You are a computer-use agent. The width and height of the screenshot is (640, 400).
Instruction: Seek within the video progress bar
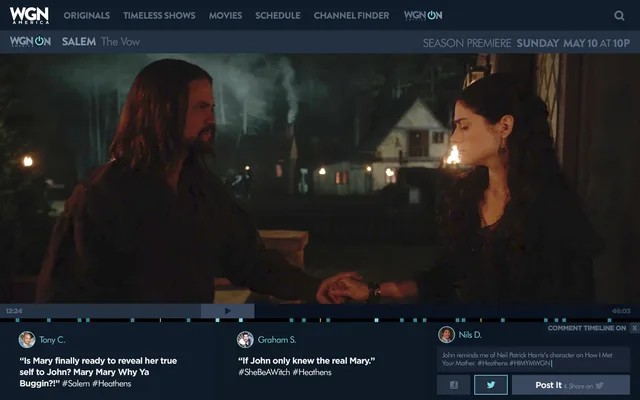[320, 311]
